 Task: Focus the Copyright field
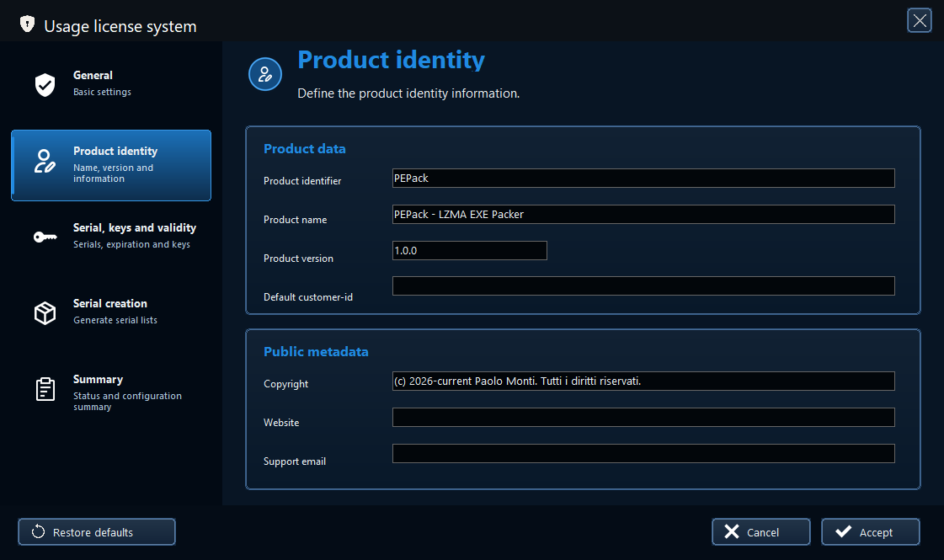click(643, 381)
